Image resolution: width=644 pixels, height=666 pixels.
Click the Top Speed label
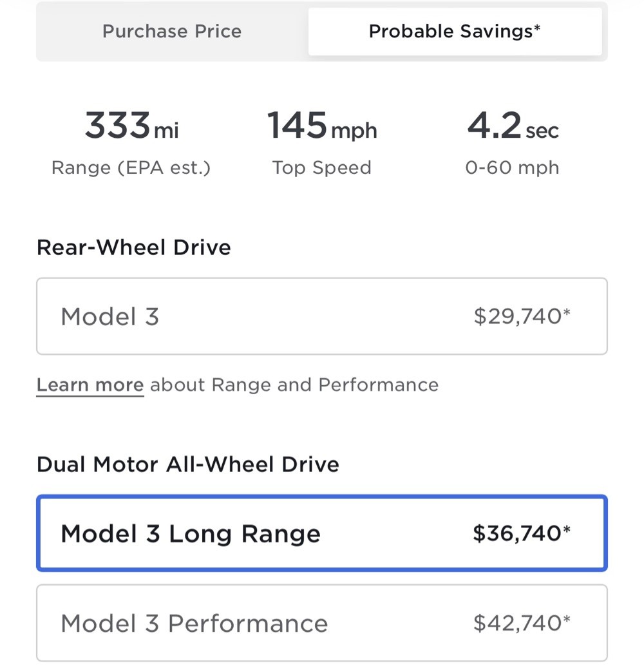(x=322, y=167)
